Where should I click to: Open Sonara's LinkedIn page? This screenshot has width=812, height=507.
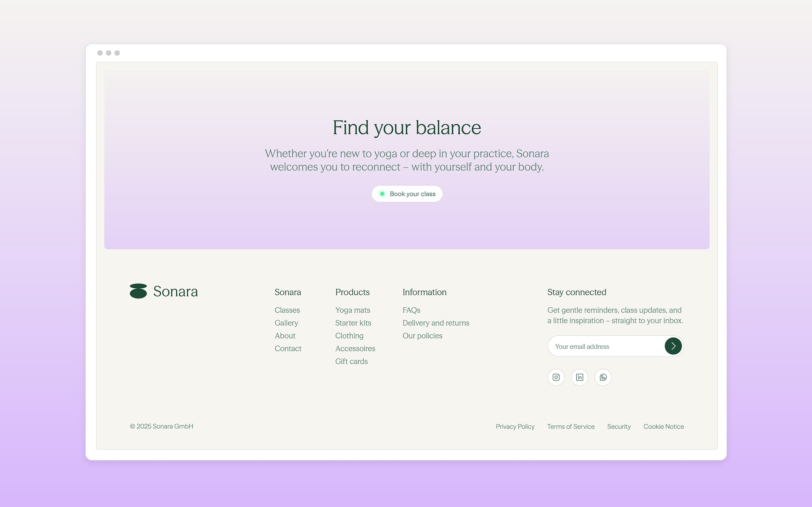pyautogui.click(x=580, y=377)
